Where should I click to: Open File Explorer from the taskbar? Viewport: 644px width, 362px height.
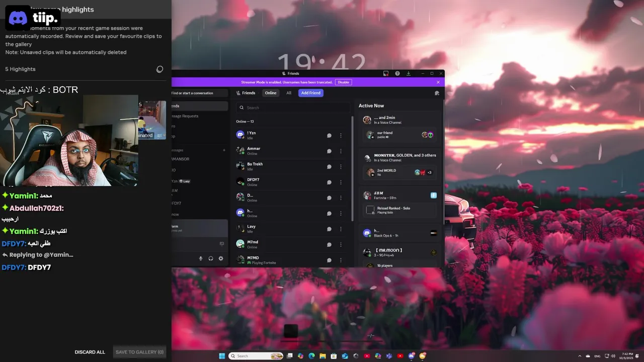(323, 356)
